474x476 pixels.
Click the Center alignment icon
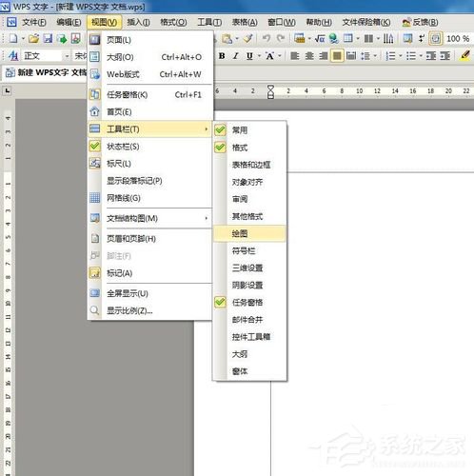click(x=309, y=56)
